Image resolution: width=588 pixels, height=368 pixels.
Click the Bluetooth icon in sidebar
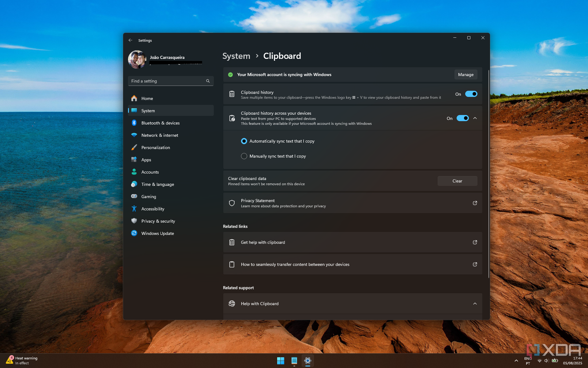pos(134,123)
